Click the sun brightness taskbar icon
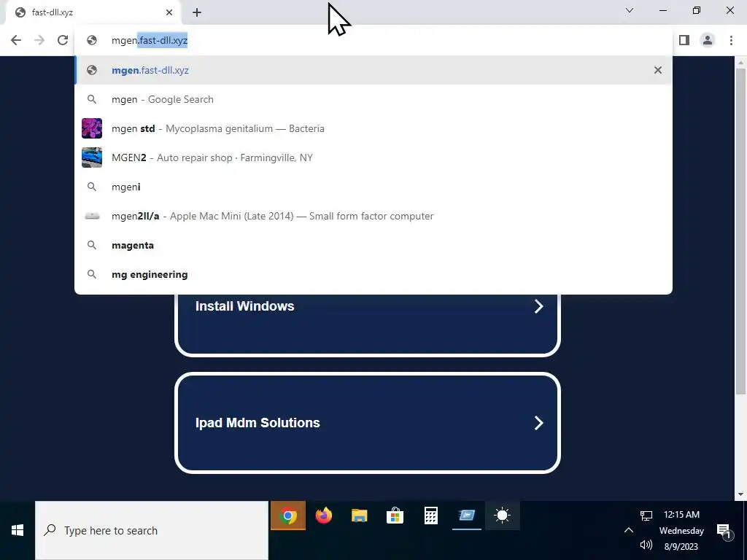 click(x=502, y=516)
